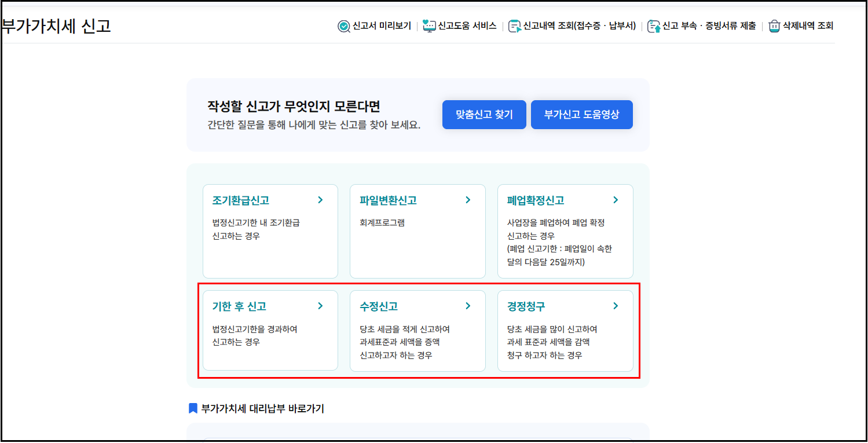The width and height of the screenshot is (868, 443).
Task: Click the chevron on 조기환급신고 card
Action: (320, 200)
